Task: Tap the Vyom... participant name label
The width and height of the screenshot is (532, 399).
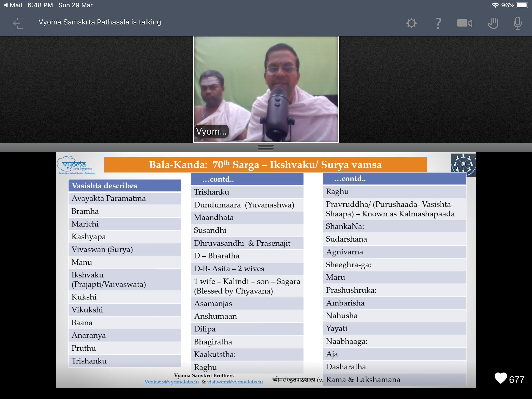Action: coord(211,131)
